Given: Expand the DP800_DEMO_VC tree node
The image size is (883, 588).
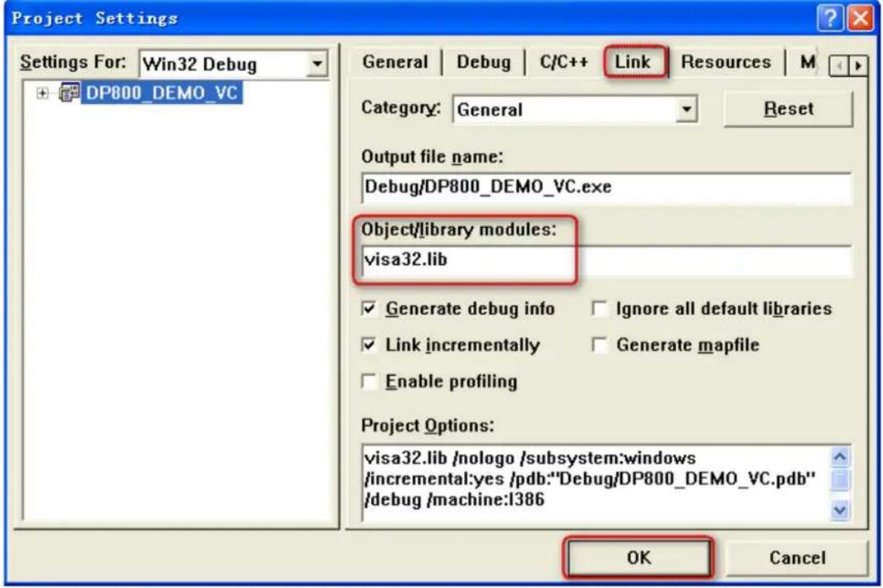Looking at the screenshot, I should 43,93.
